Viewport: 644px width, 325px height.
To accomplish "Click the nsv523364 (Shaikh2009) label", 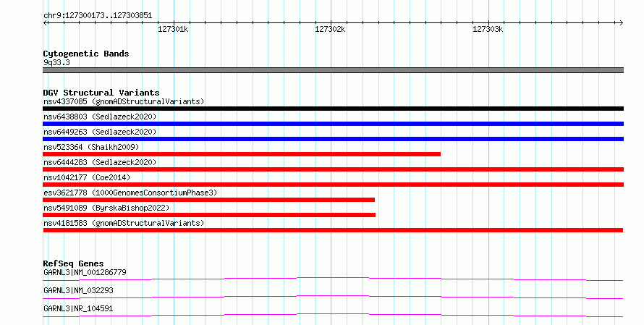I will (x=91, y=147).
